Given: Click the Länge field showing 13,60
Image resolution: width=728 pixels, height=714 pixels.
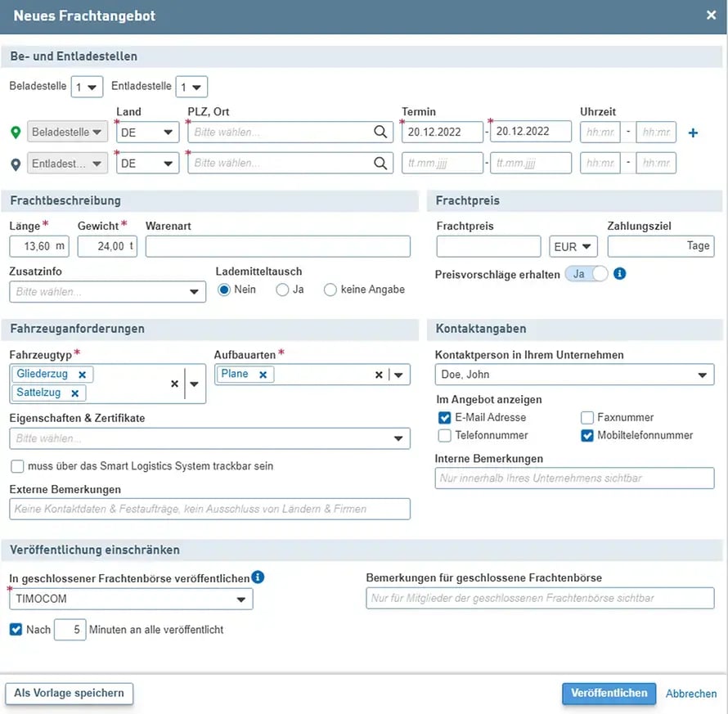Looking at the screenshot, I should (x=39, y=246).
